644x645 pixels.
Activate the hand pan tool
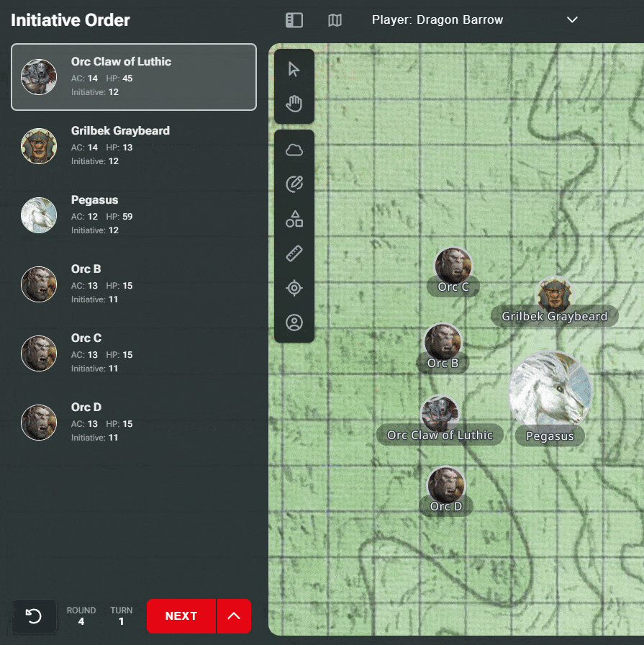click(x=294, y=103)
